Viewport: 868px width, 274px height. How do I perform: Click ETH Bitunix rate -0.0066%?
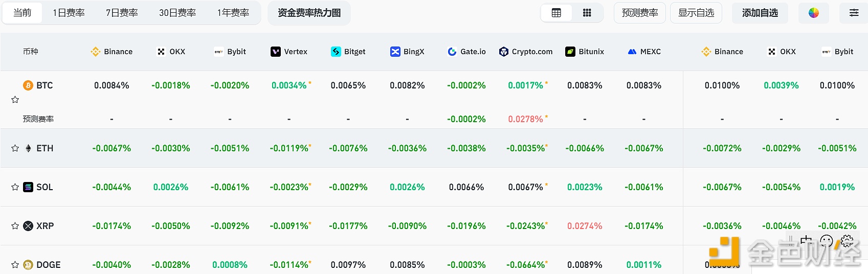tap(585, 148)
